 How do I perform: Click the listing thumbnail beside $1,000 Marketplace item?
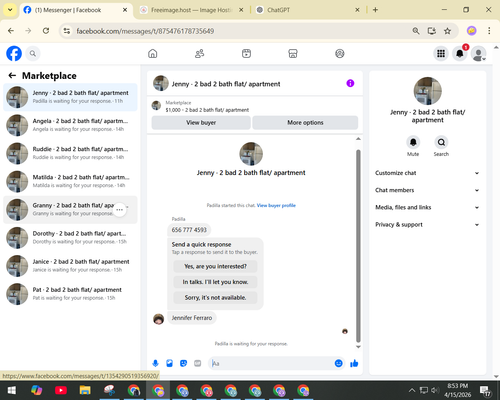(x=156, y=106)
